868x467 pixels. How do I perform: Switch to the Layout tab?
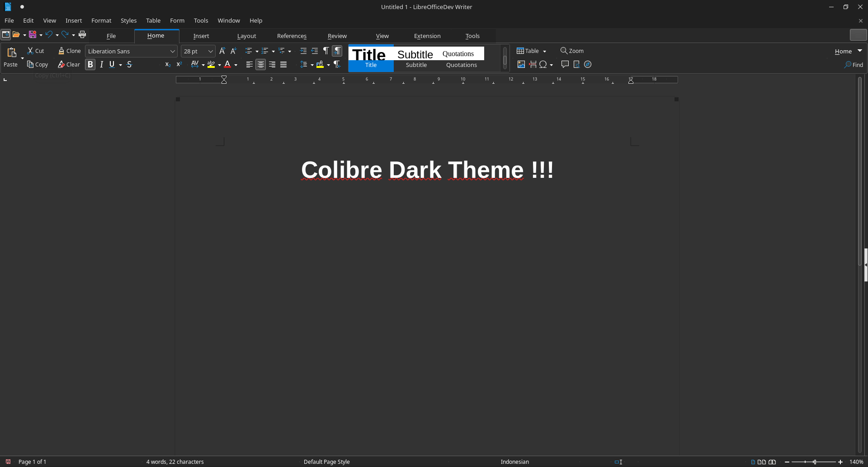pos(246,36)
